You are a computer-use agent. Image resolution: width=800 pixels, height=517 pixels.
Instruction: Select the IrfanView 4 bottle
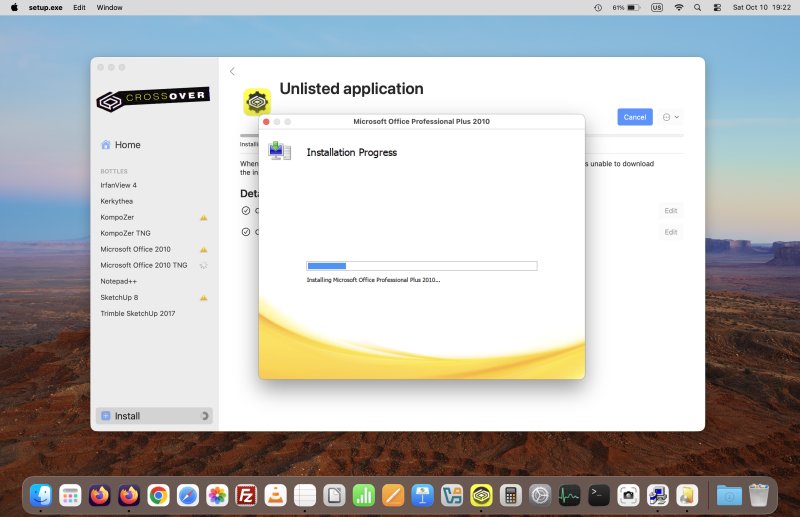(118, 185)
